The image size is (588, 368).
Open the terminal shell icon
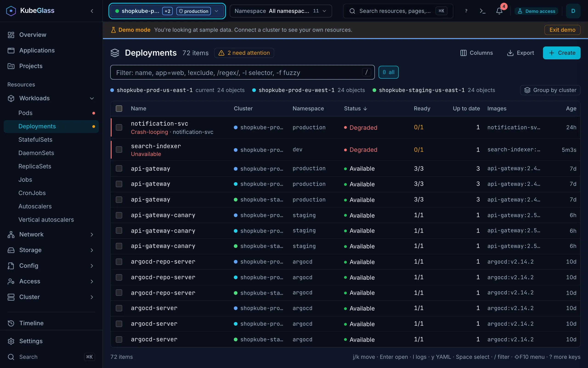click(483, 11)
